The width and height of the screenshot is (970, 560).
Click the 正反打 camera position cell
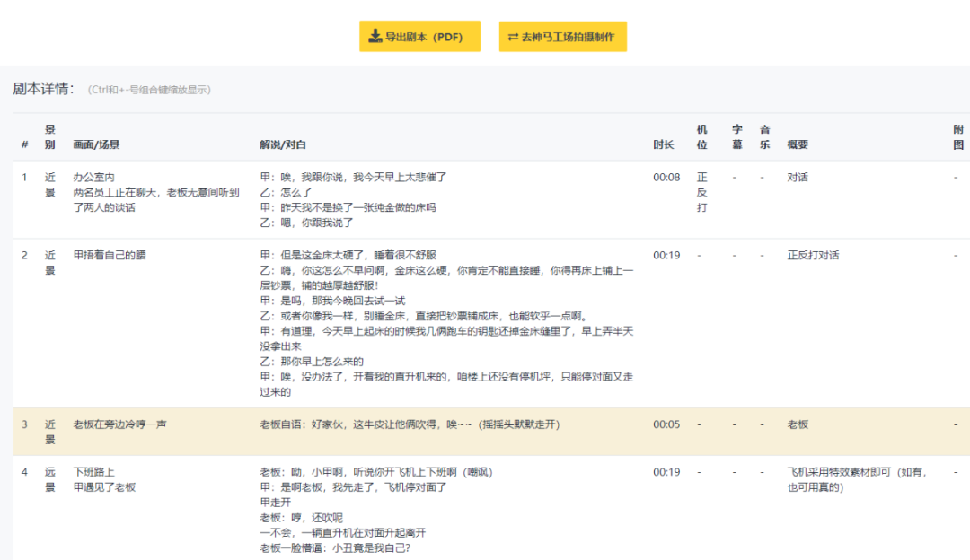pyautogui.click(x=701, y=192)
